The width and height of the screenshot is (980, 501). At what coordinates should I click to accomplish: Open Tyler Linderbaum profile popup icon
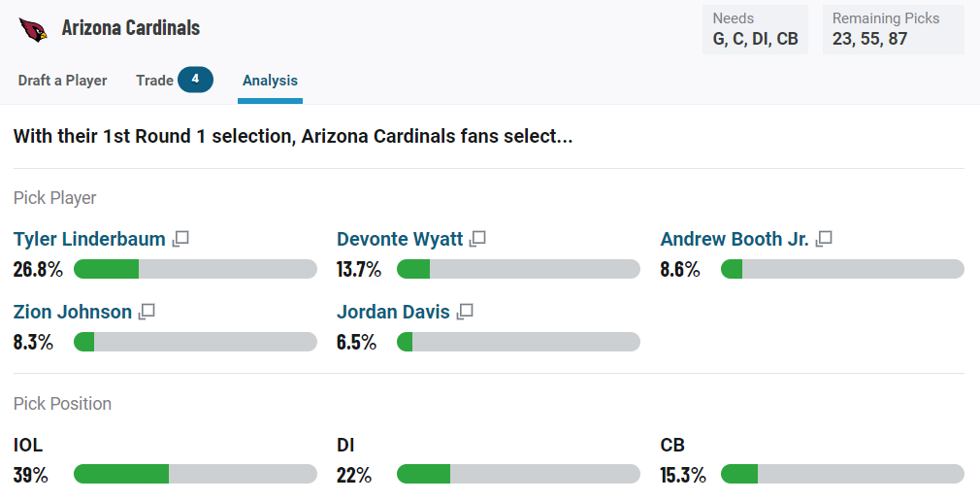(180, 239)
